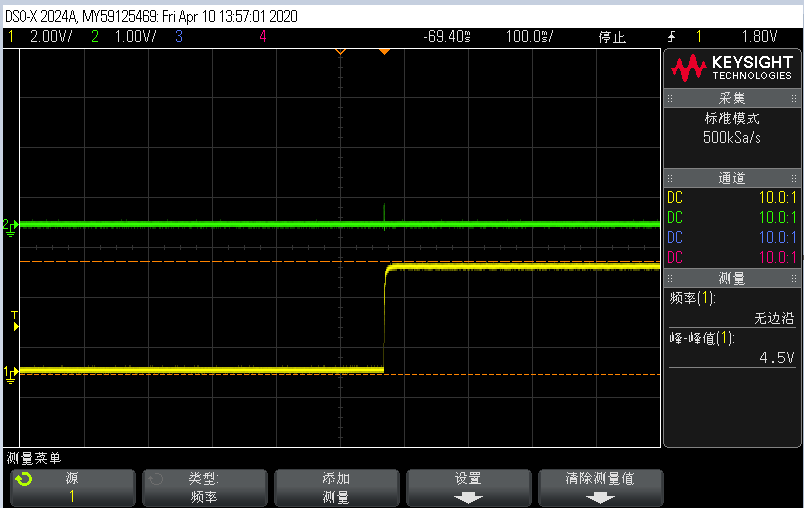Click the rising edge trigger slope icon
804x508 pixels.
point(672,37)
